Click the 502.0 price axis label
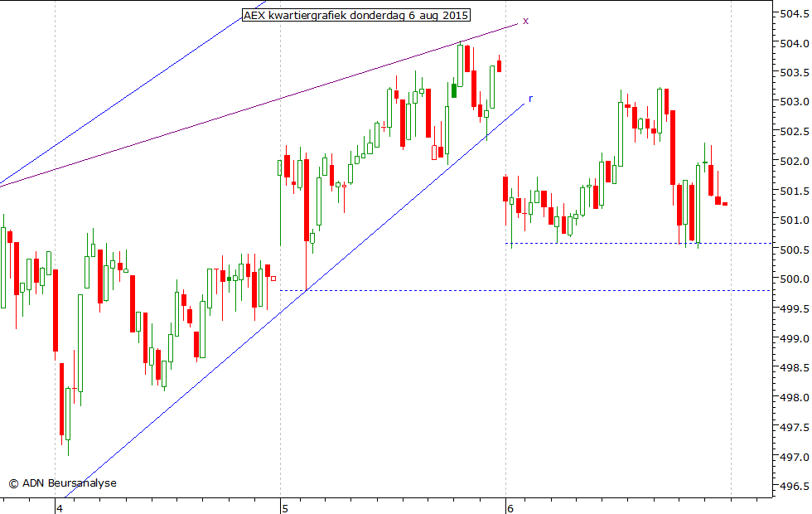This screenshot has height=514, width=812. pos(794,162)
